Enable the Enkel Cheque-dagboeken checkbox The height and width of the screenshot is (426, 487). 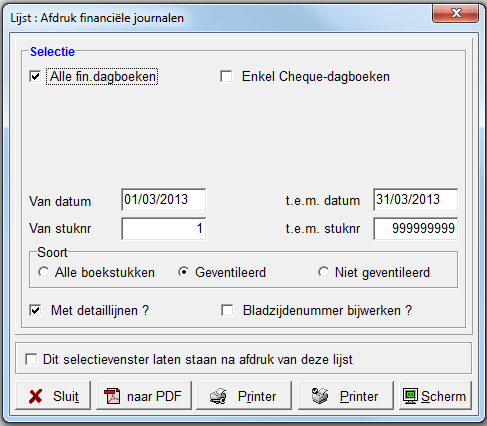pos(226,76)
